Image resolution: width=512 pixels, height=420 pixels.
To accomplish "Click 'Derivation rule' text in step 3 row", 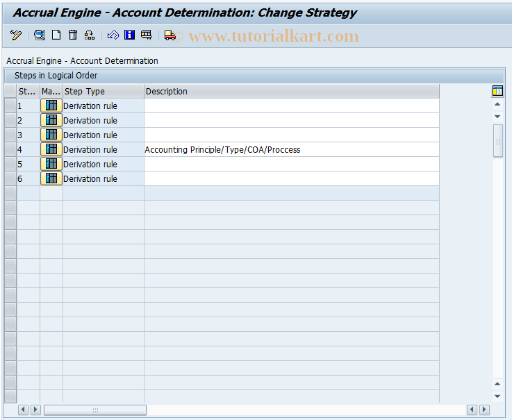I will pyautogui.click(x=90, y=135).
